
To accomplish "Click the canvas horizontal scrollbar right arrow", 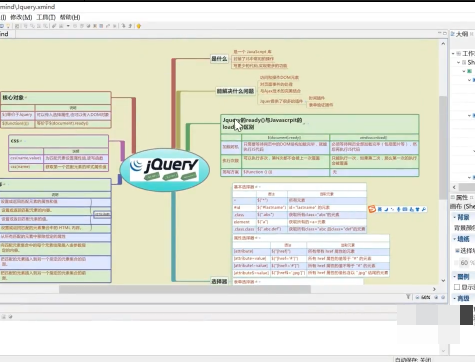I will [x=434, y=289].
